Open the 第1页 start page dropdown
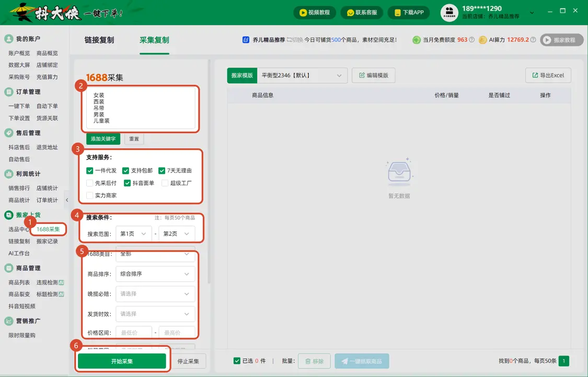588x377 pixels. [133, 234]
